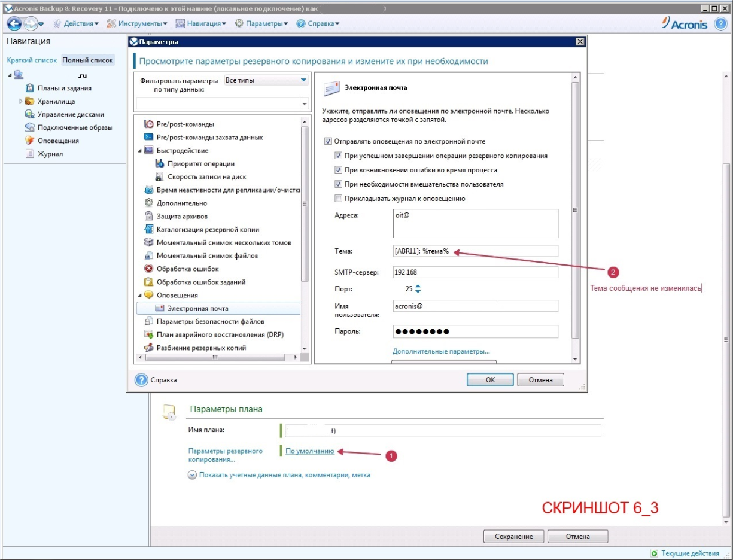Click the Управление дисками icon
Image resolution: width=733 pixels, height=560 pixels.
pyautogui.click(x=29, y=114)
